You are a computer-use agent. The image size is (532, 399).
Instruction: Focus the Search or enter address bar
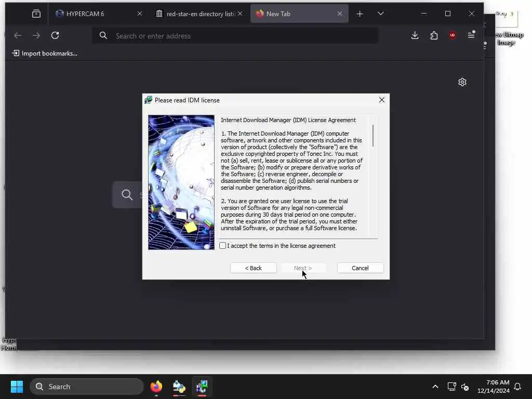235,36
